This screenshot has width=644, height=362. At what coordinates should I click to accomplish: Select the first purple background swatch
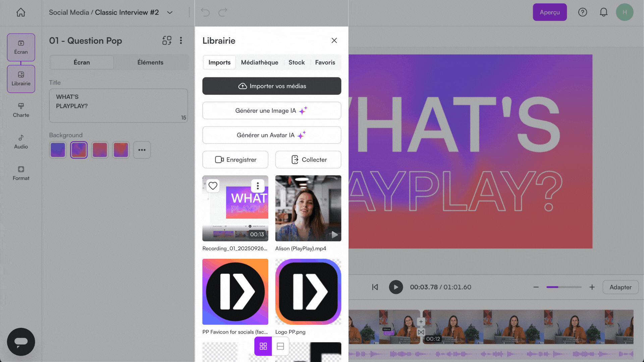(x=58, y=150)
